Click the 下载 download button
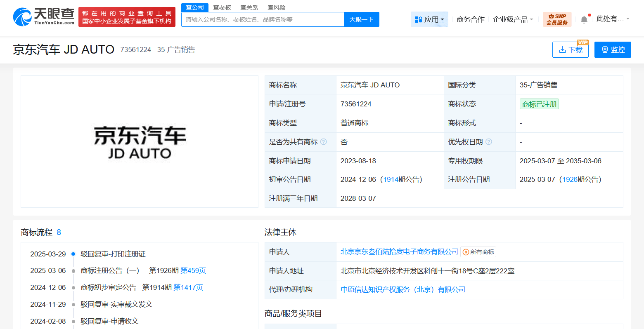This screenshot has height=329, width=644. (x=570, y=50)
